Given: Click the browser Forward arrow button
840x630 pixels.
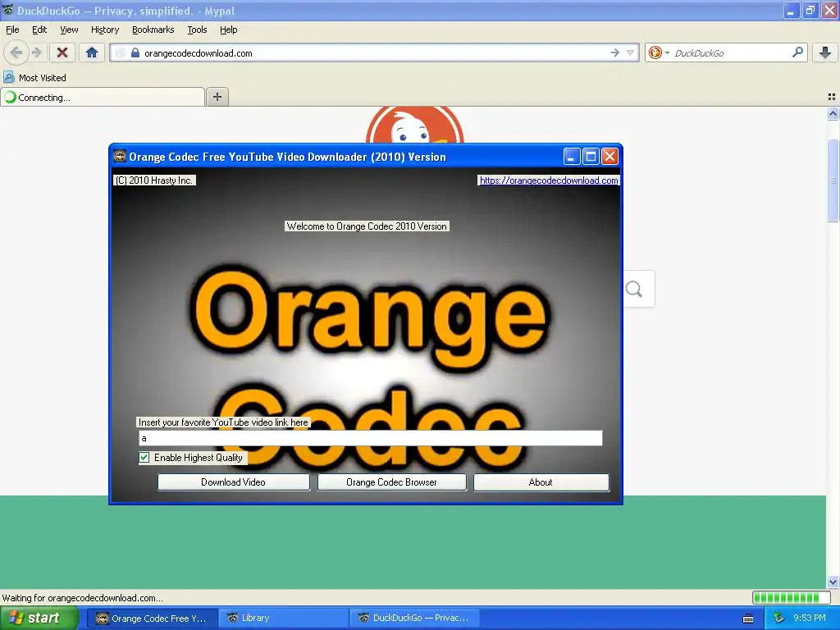Looking at the screenshot, I should pos(36,52).
